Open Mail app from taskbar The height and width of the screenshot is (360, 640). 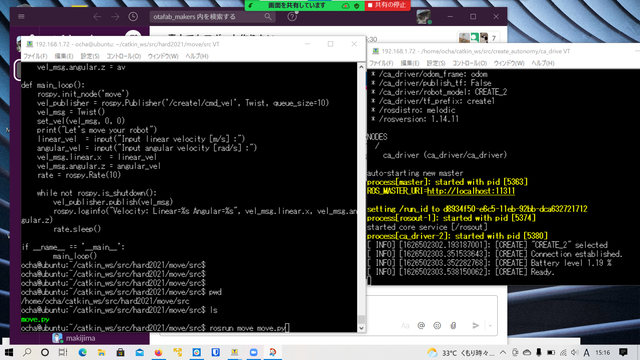point(140,352)
